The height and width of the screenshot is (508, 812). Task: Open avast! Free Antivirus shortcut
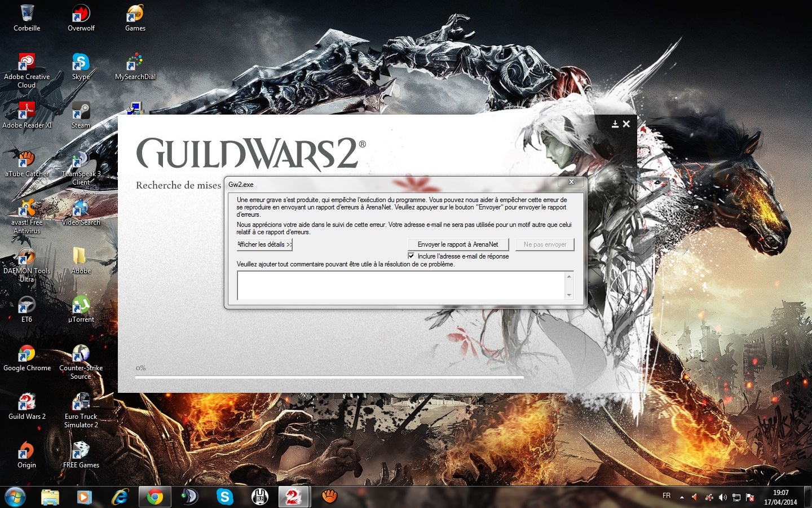coord(27,216)
